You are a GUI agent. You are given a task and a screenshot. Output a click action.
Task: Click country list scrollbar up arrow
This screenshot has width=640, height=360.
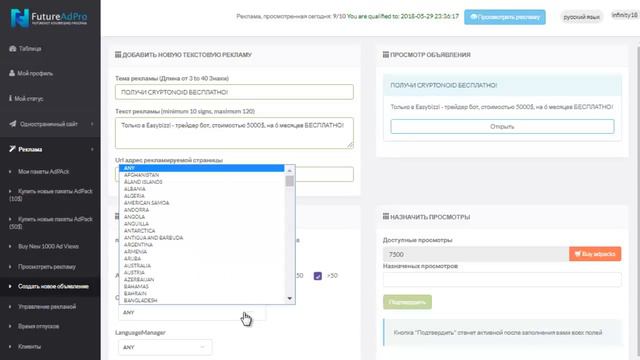pos(289,170)
